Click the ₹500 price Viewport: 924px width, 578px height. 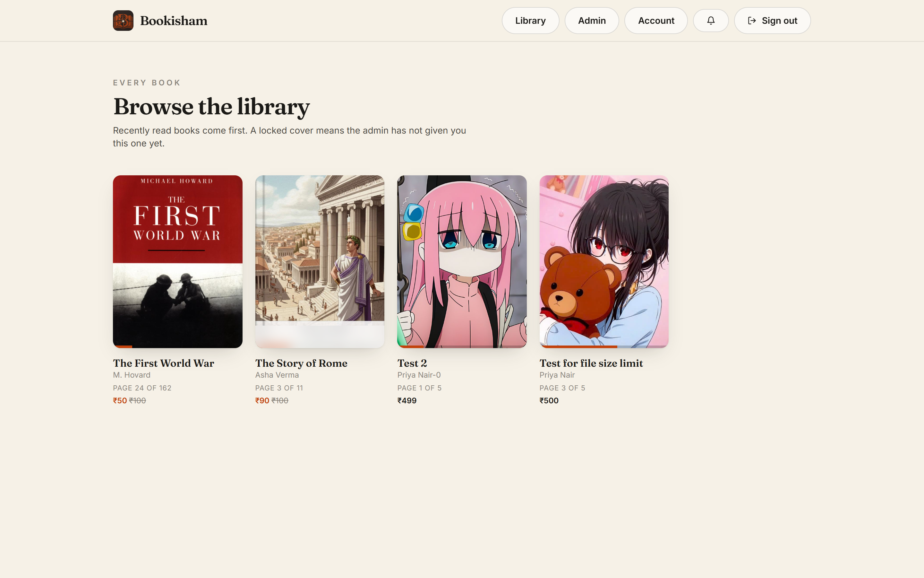549,401
